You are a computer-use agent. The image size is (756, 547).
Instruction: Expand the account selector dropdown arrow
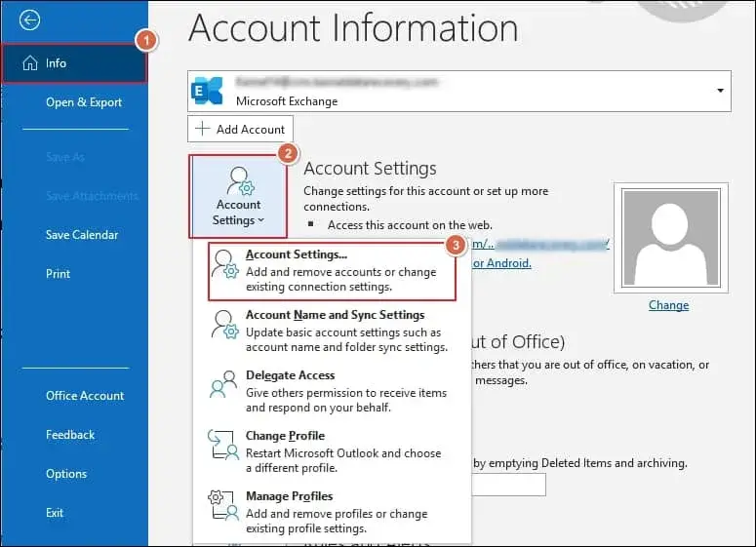click(x=720, y=91)
